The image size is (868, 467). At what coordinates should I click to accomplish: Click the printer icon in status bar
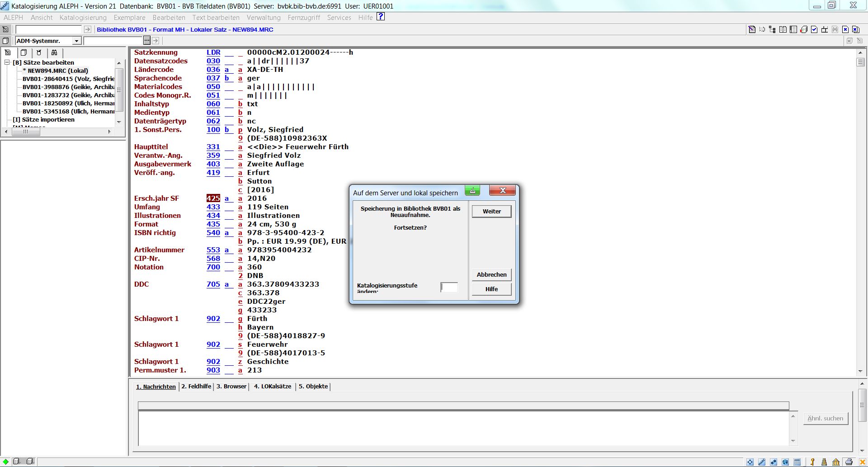[x=849, y=462]
